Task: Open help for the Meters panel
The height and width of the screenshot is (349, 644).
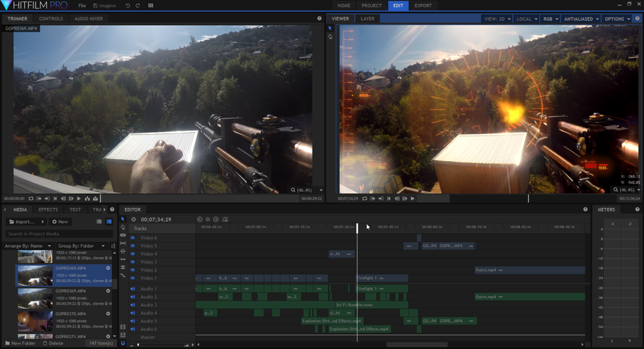Action: pyautogui.click(x=637, y=209)
